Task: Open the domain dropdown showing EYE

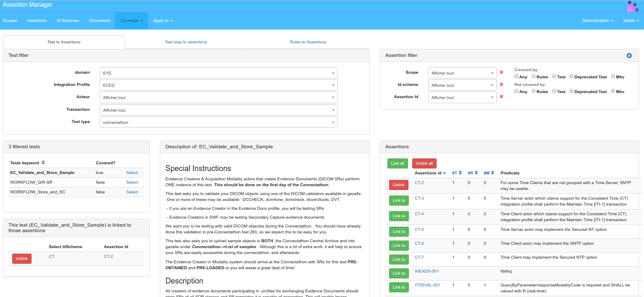Action: 218,73
